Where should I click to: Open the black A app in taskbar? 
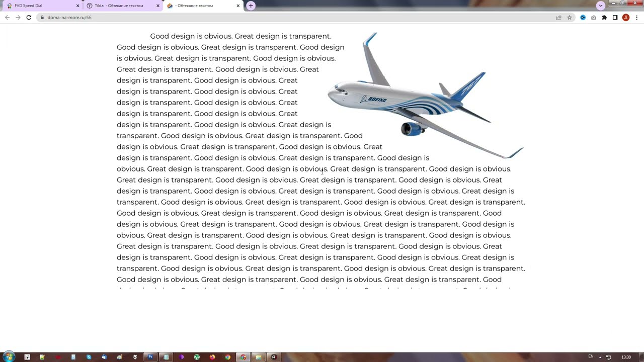(x=274, y=357)
